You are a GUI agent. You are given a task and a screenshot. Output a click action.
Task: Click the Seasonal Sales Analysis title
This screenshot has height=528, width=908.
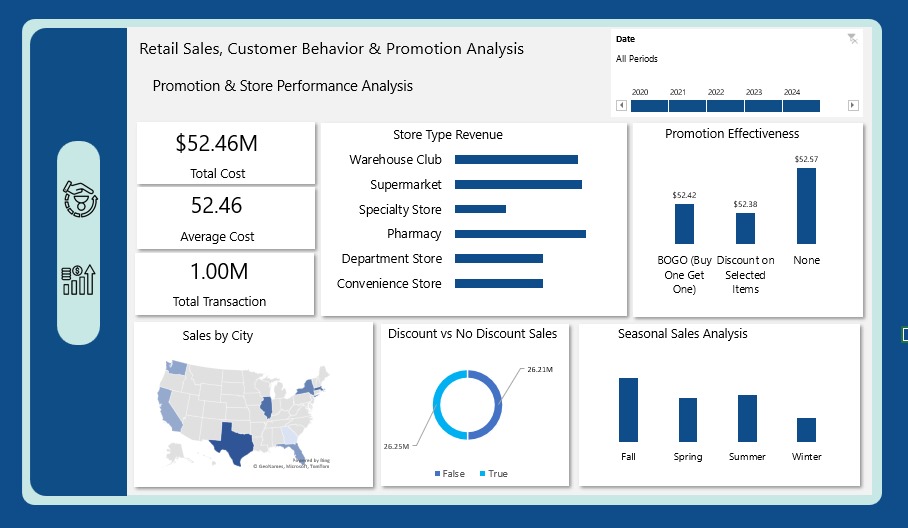pyautogui.click(x=682, y=333)
